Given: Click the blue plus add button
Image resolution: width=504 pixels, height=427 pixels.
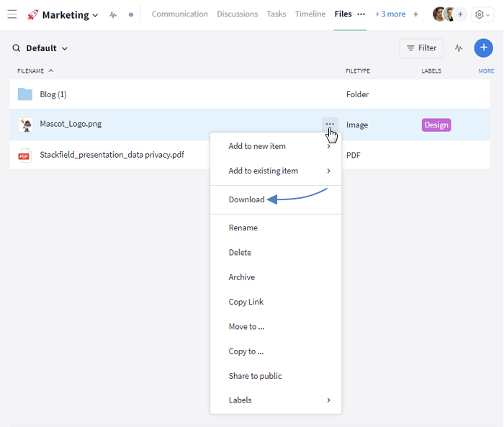Looking at the screenshot, I should tap(483, 48).
